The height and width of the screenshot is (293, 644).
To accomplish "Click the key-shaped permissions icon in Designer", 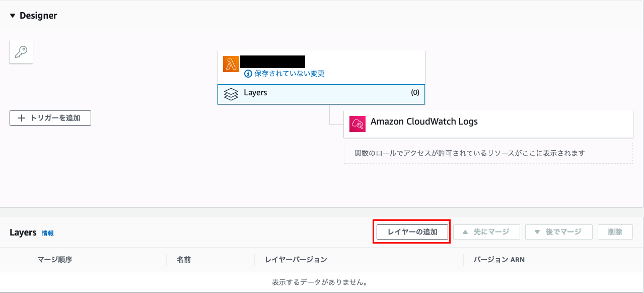I will pyautogui.click(x=21, y=51).
